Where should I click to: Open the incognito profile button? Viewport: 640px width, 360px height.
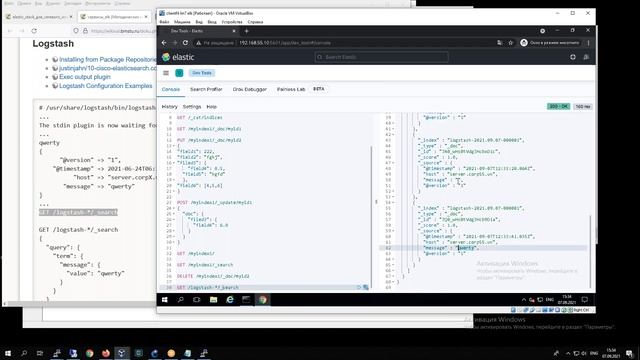(x=550, y=43)
